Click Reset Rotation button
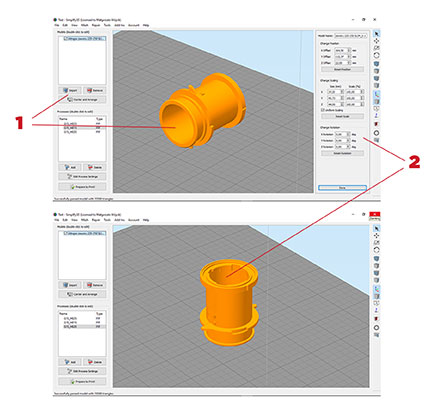434x411 pixels. coord(342,153)
